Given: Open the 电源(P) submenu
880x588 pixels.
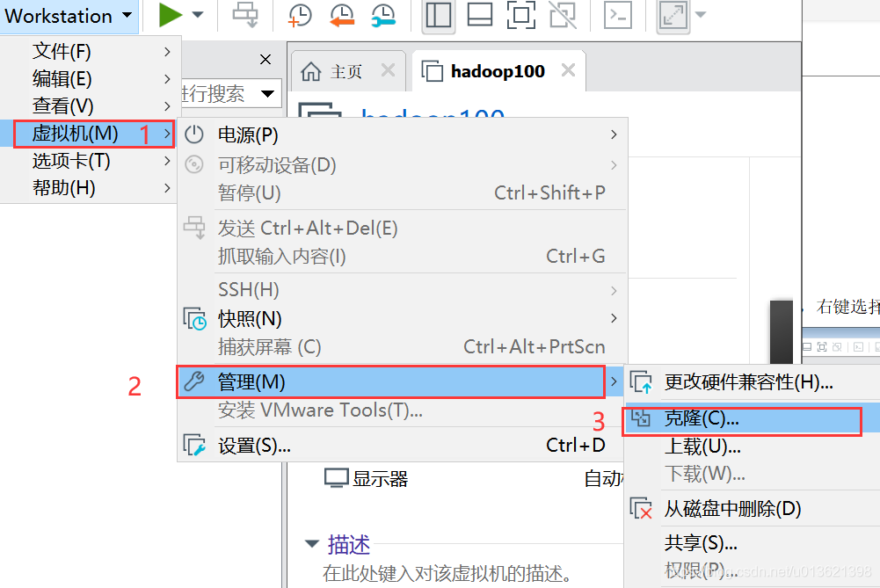Looking at the screenshot, I should [402, 134].
